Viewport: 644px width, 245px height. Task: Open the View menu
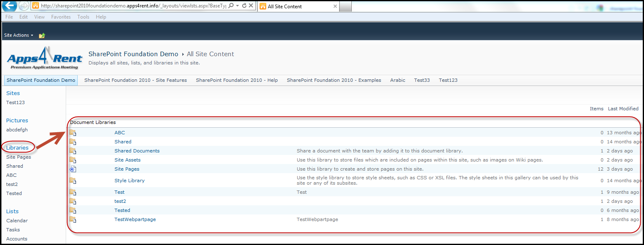point(39,17)
